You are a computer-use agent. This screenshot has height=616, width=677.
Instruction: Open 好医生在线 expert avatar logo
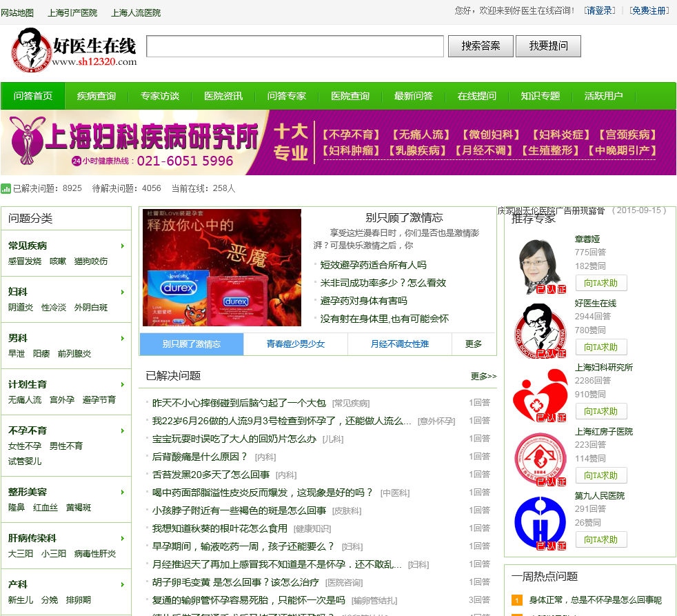click(540, 331)
